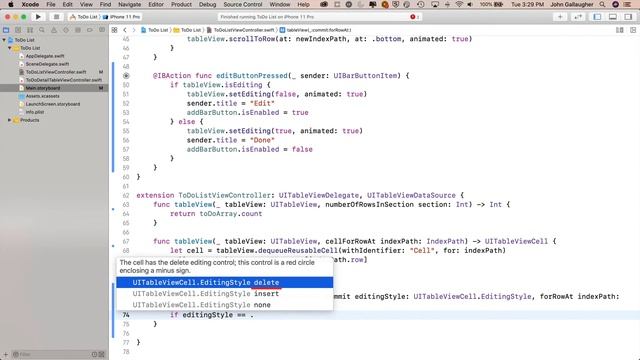Toggle source control filter at navigator bottom

point(102,354)
